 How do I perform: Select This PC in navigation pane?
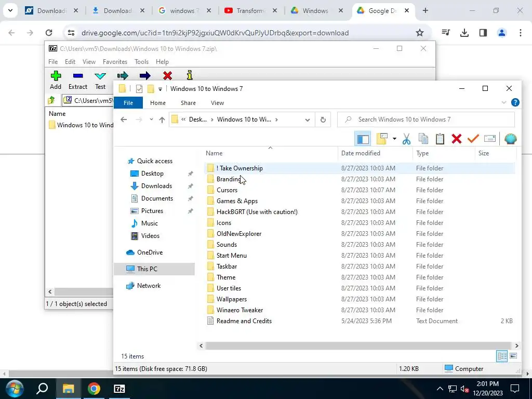147,269
